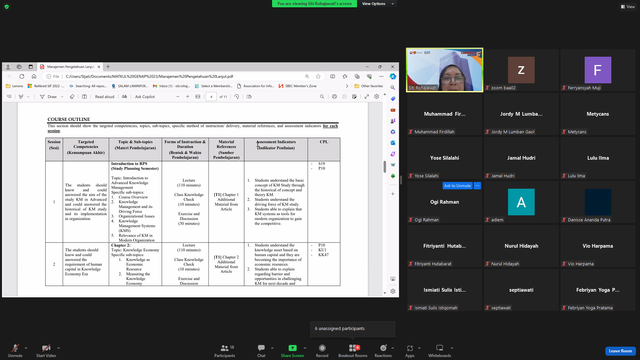
Task: Zoom out the PDF with the minus button
Action: (x=178, y=97)
